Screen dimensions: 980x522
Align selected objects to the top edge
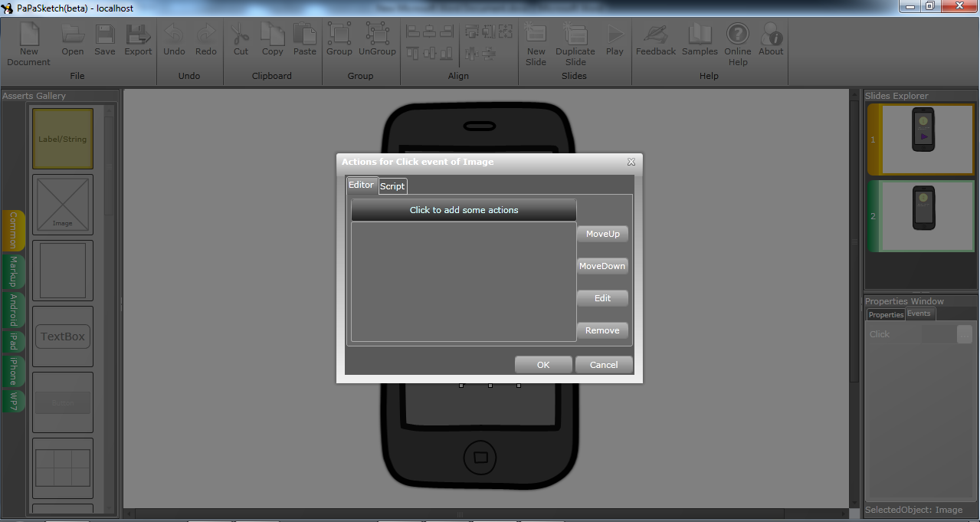tap(413, 53)
